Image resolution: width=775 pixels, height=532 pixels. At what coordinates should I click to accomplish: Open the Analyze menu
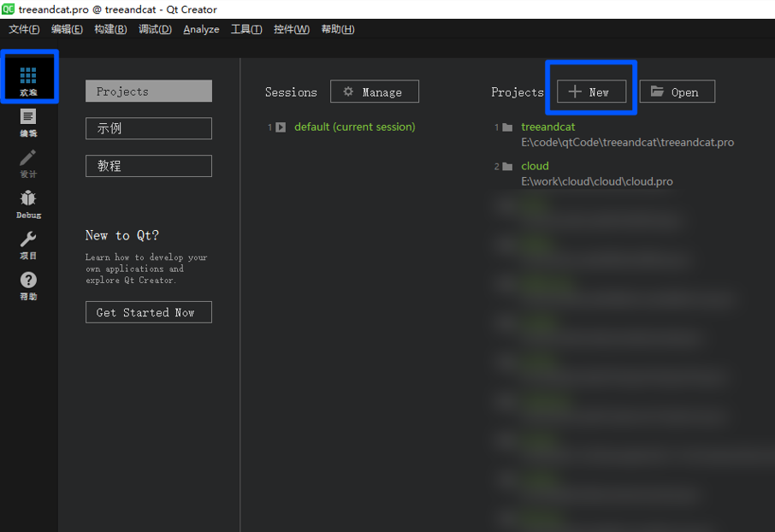(x=201, y=29)
